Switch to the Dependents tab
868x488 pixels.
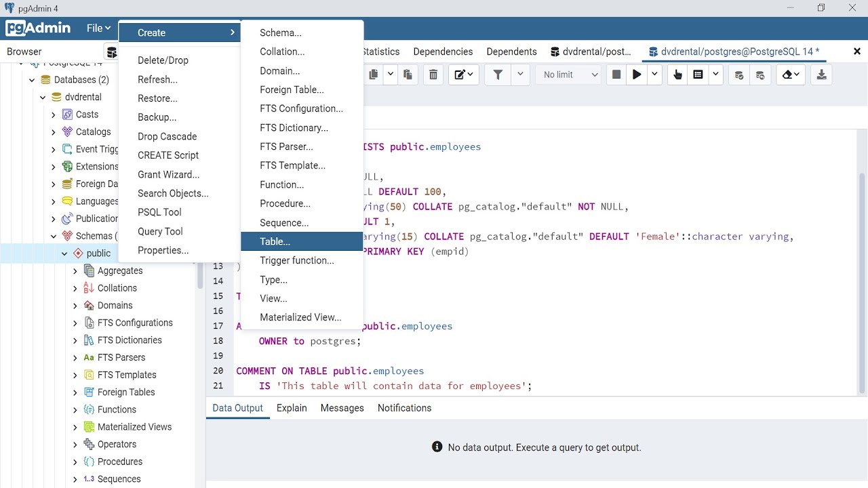coord(511,52)
